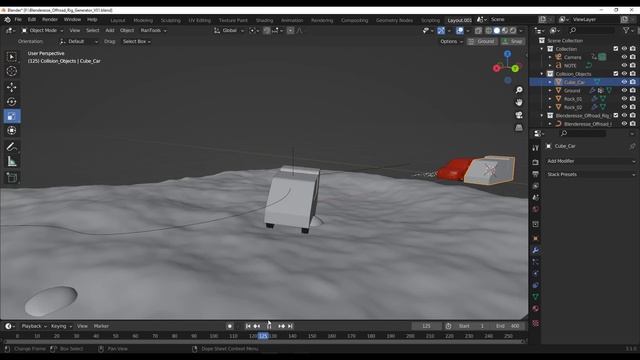The width and height of the screenshot is (640, 360).
Task: Open the Object Mode dropdown
Action: point(42,30)
